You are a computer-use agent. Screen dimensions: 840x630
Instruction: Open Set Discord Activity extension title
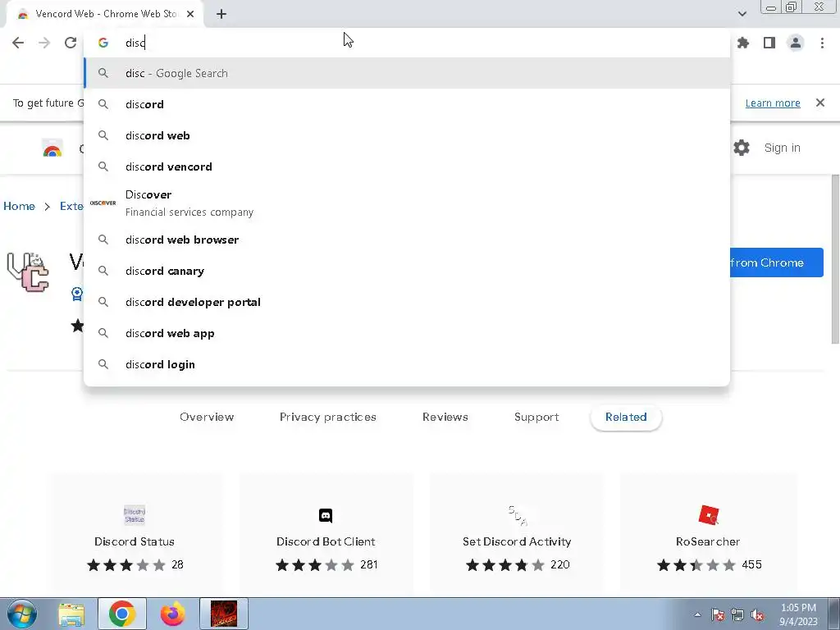click(517, 541)
